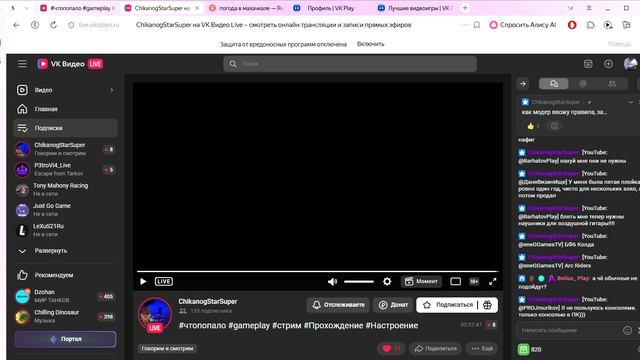Open a new browser tab

click(465, 8)
